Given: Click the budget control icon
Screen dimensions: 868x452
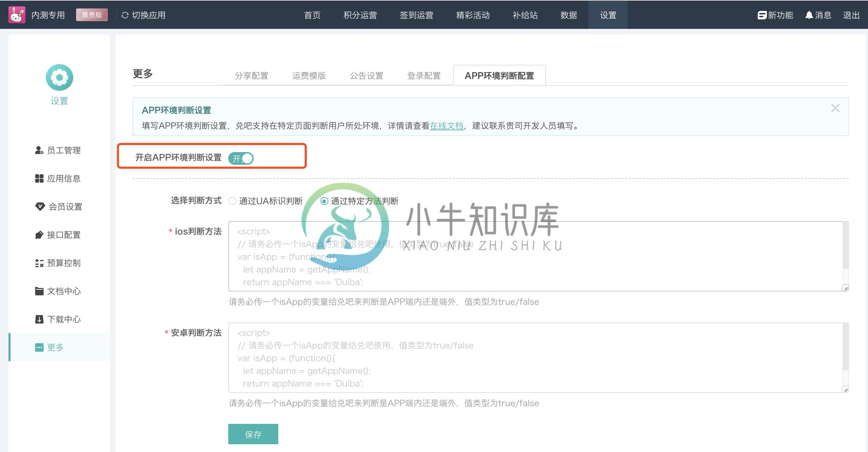Looking at the screenshot, I should [x=39, y=263].
